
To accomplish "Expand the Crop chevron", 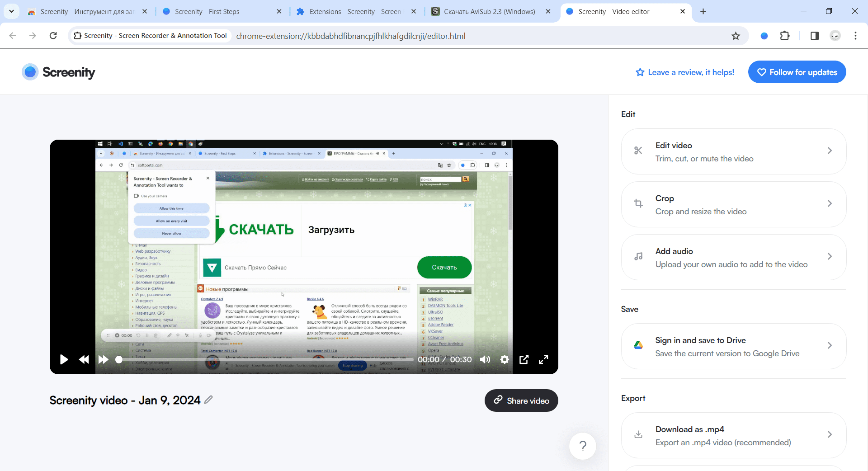I will point(830,203).
